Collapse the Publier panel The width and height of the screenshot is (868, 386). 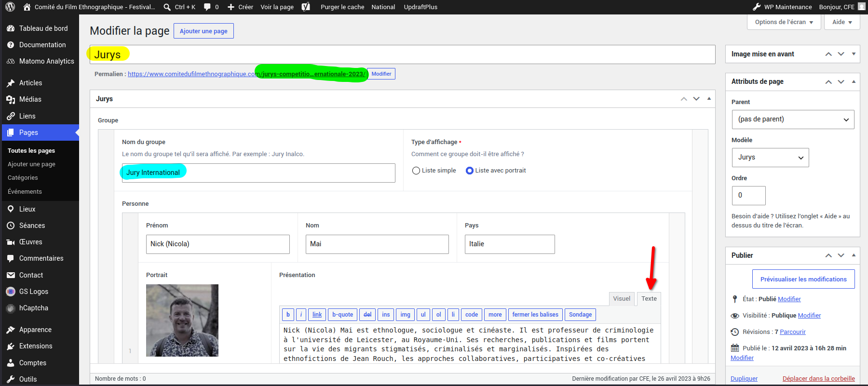tap(854, 255)
